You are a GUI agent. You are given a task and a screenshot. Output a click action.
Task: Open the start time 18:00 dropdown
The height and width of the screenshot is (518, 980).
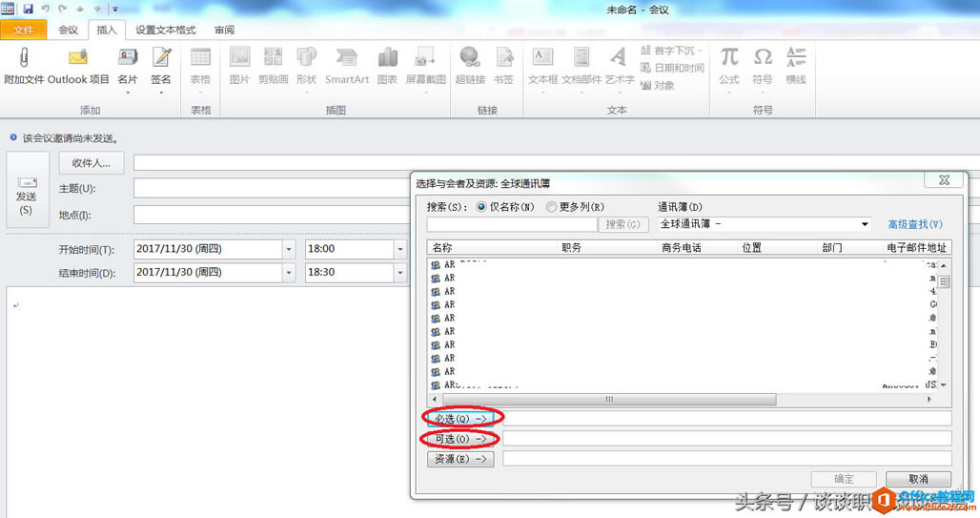click(x=400, y=249)
